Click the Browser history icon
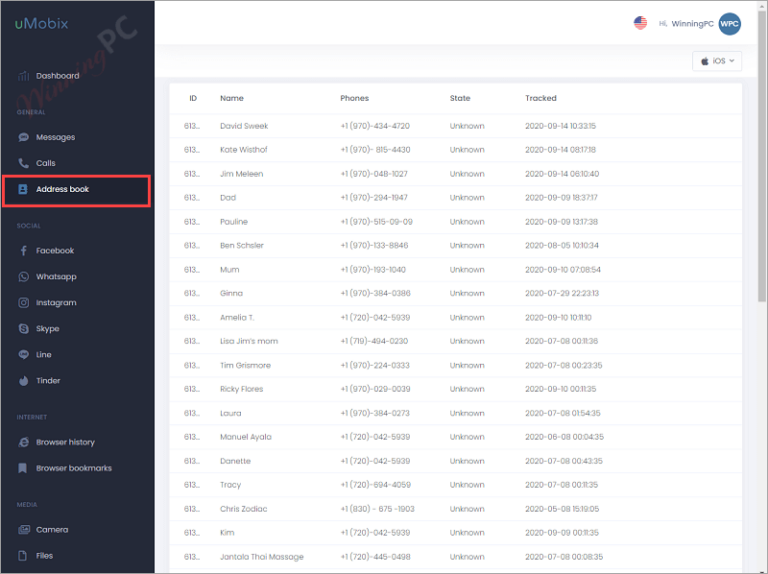 [24, 442]
